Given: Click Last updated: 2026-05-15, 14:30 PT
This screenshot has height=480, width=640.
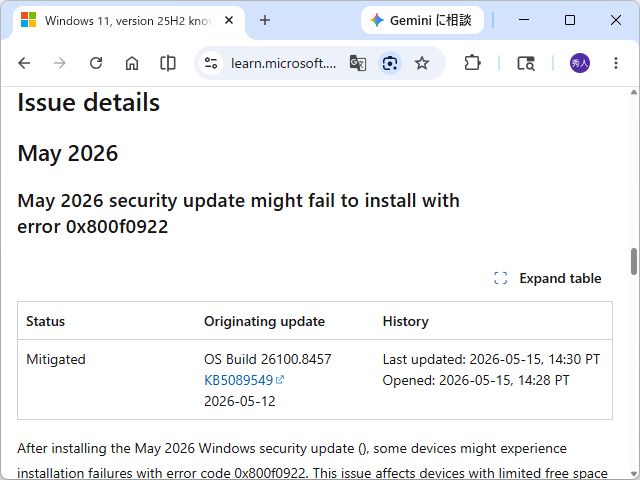Looking at the screenshot, I should pyautogui.click(x=491, y=360).
